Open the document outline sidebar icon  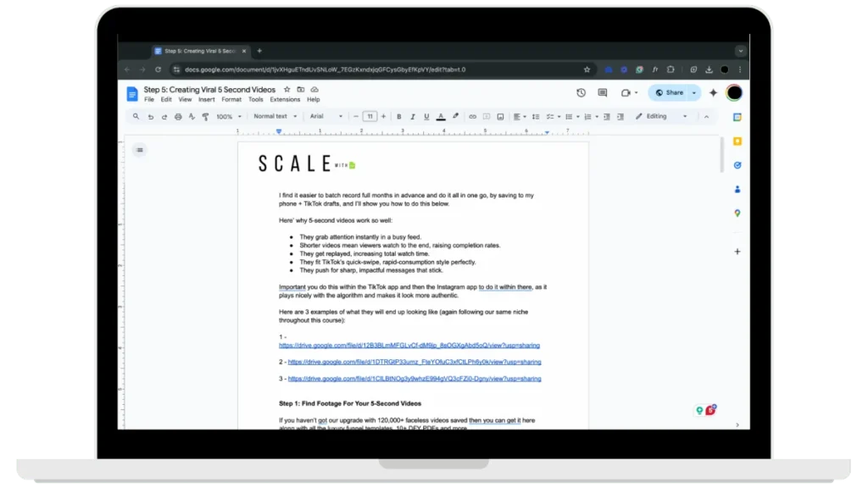140,150
